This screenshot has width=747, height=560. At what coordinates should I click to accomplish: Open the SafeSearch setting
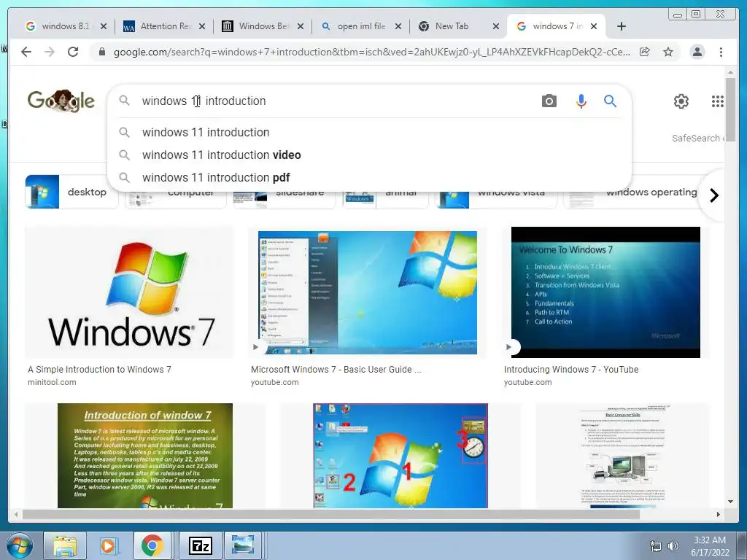[698, 138]
